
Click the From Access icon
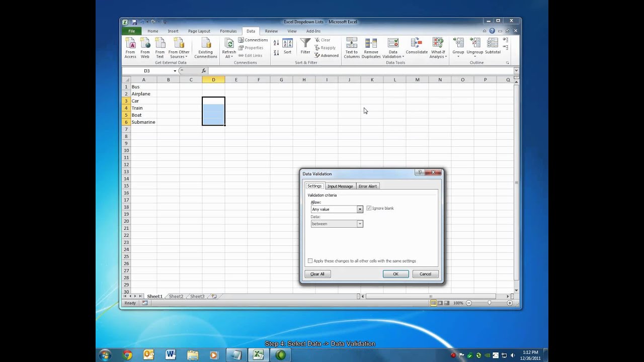[130, 48]
